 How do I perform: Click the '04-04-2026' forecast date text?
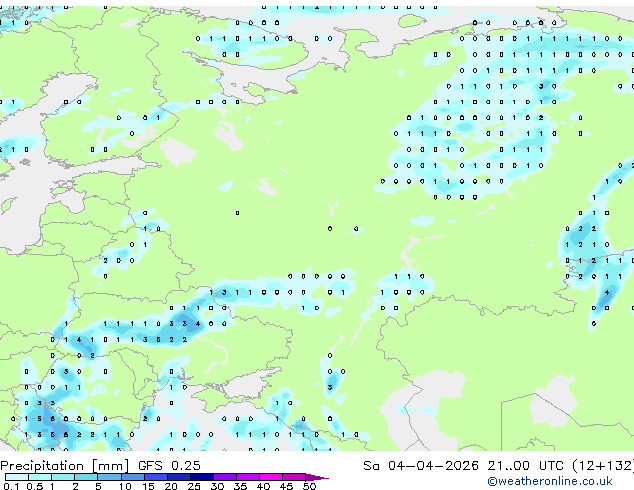point(433,466)
